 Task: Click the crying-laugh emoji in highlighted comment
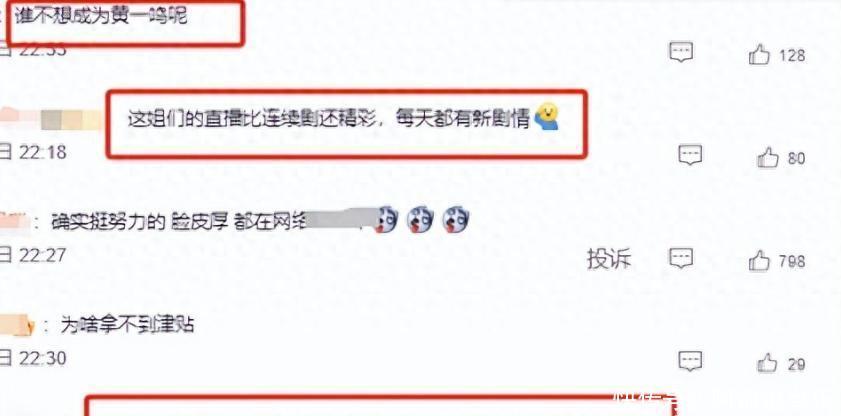pyautogui.click(x=547, y=117)
